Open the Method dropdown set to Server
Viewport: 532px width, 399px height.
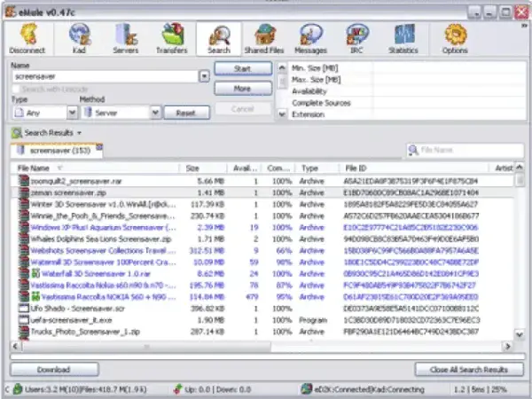point(155,113)
